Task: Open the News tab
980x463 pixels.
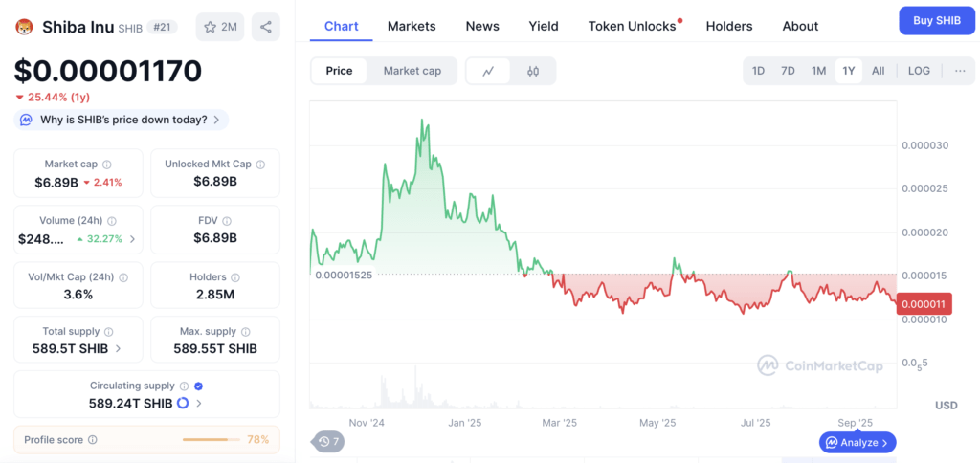Action: pyautogui.click(x=482, y=26)
